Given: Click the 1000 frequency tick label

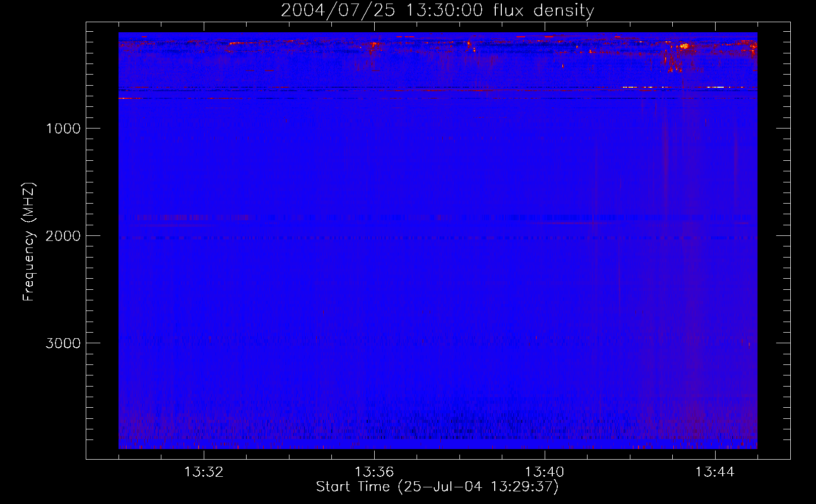Looking at the screenshot, I should click(63, 129).
